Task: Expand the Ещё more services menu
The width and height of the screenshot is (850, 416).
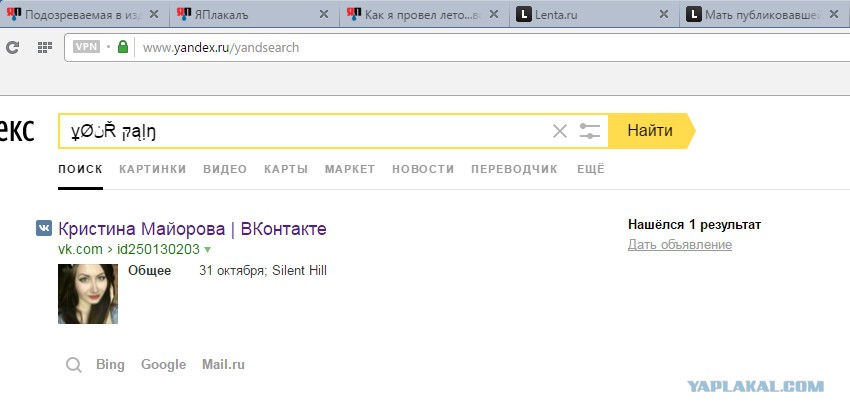Action: (590, 169)
